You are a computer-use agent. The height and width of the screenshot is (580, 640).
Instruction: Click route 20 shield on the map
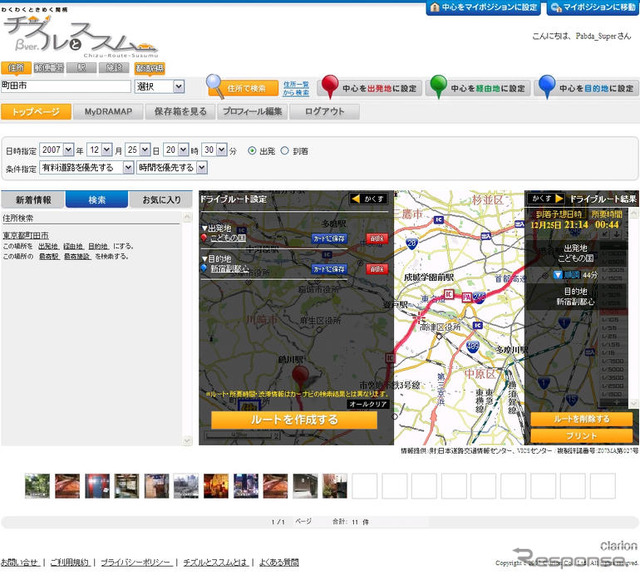pos(411,244)
